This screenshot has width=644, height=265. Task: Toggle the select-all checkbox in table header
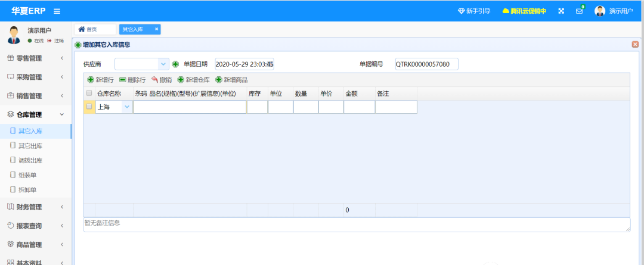(89, 93)
